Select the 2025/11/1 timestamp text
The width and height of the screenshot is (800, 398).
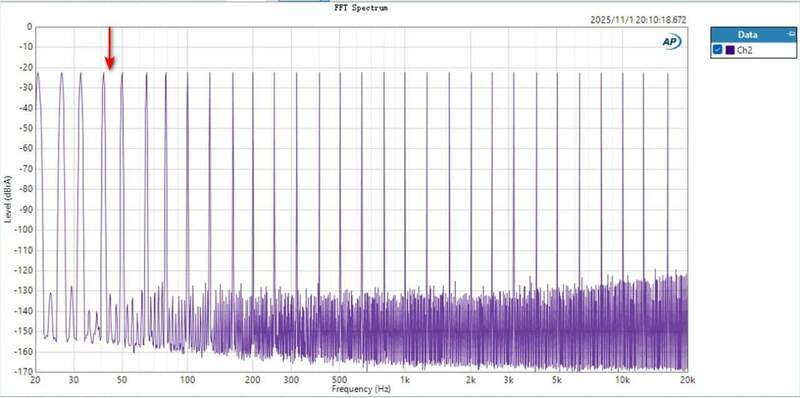click(638, 20)
